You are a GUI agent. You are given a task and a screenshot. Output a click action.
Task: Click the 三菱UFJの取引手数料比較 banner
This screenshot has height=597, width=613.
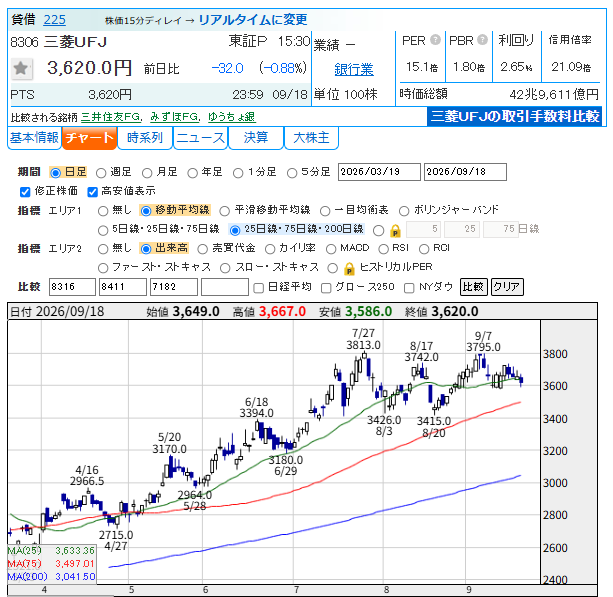[514, 116]
